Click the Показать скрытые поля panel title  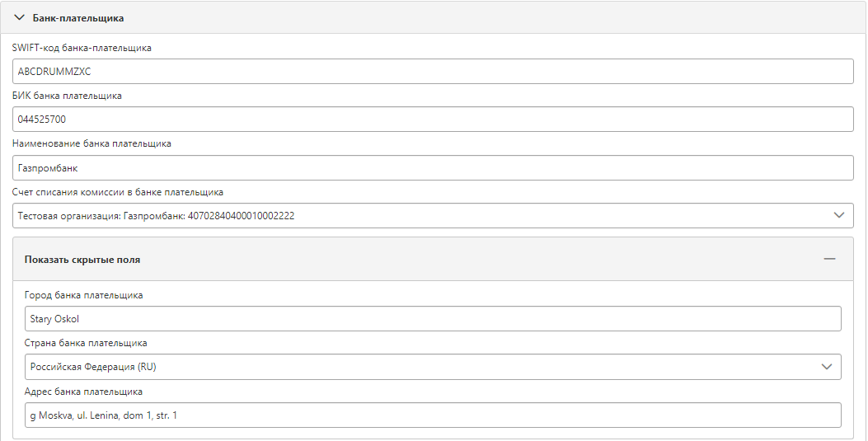click(x=82, y=260)
